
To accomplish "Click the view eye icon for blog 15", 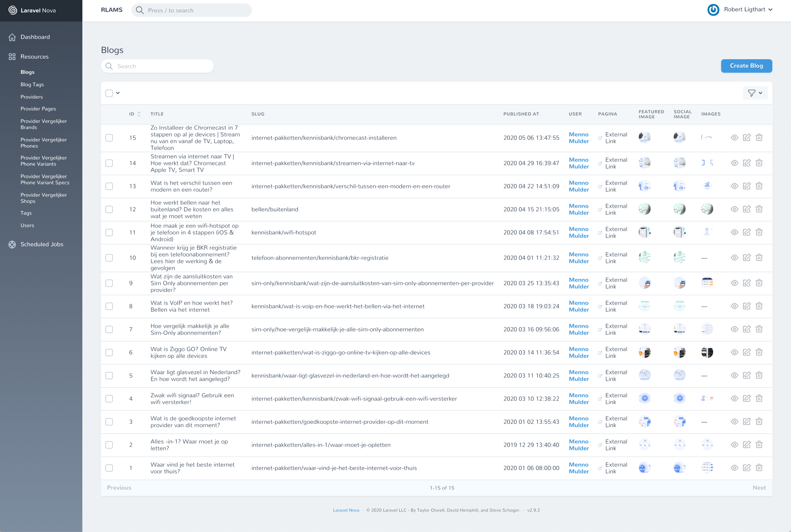I will [734, 138].
